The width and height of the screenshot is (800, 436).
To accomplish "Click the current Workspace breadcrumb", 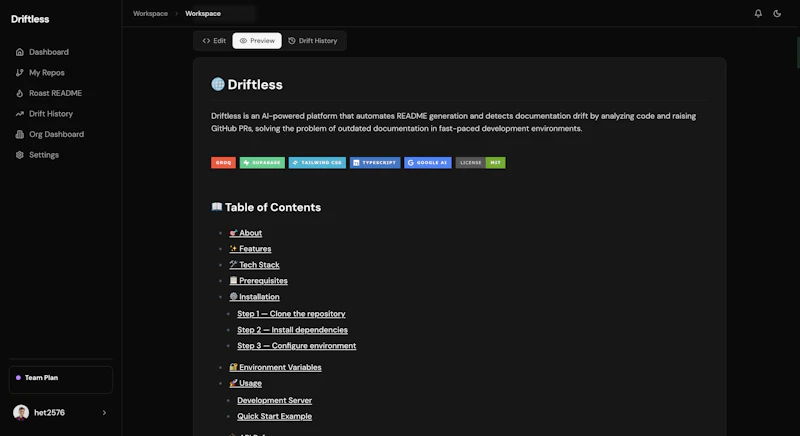I will coord(203,14).
